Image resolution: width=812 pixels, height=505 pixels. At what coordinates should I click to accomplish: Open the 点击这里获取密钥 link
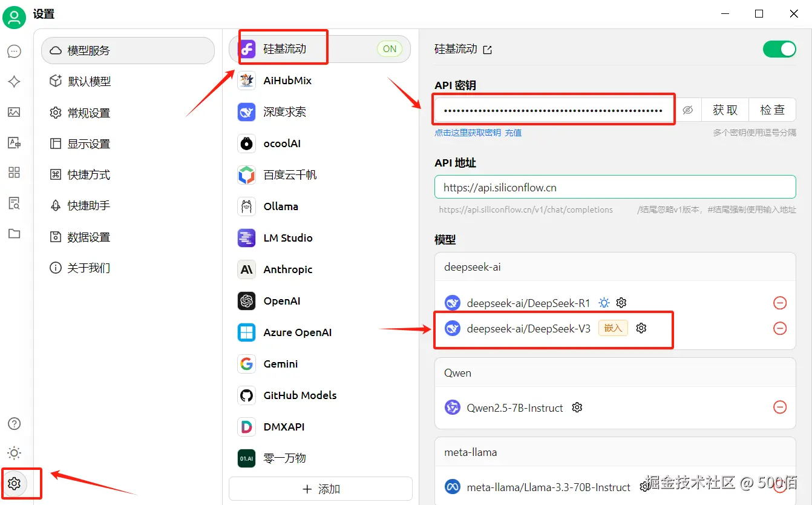tap(468, 133)
